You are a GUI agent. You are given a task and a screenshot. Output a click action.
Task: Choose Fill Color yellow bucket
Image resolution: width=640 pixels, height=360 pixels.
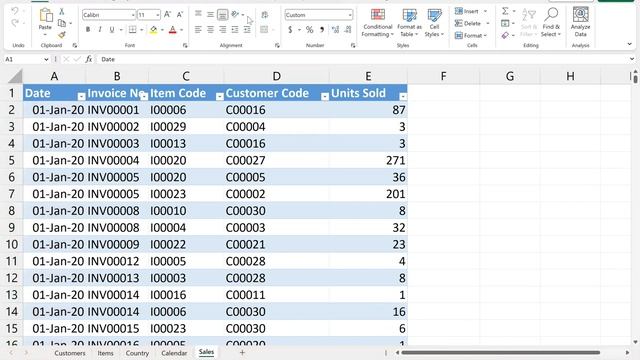tap(153, 30)
